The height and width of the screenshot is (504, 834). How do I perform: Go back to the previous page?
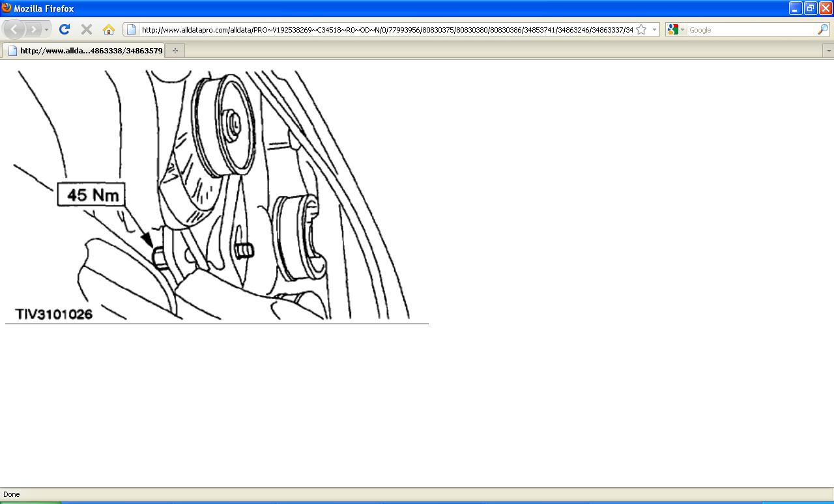[x=14, y=29]
